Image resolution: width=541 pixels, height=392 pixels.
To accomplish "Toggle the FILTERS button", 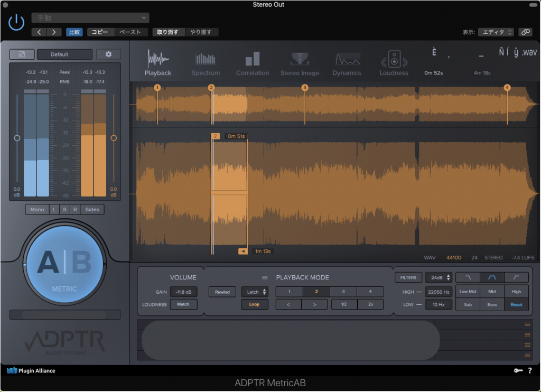I will 408,277.
